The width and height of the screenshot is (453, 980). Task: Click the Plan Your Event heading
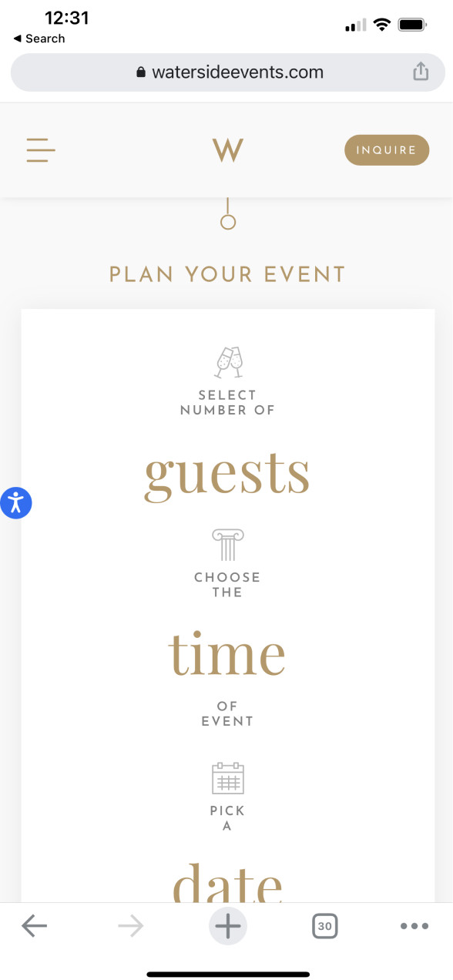pos(227,274)
